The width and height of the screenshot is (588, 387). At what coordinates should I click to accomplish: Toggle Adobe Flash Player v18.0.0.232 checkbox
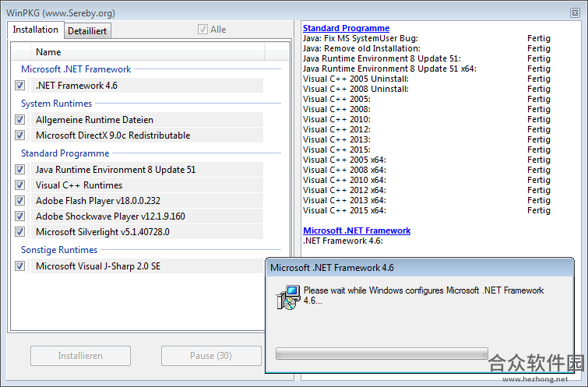20,201
